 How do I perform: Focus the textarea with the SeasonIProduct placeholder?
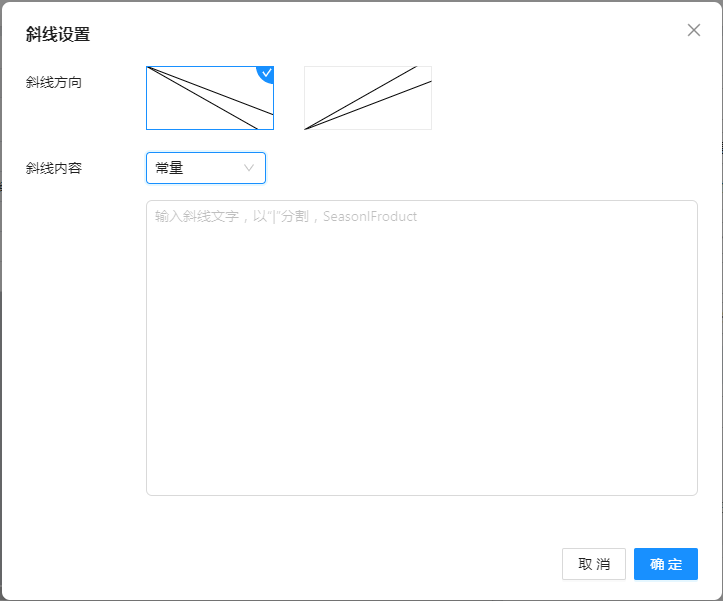pos(421,347)
